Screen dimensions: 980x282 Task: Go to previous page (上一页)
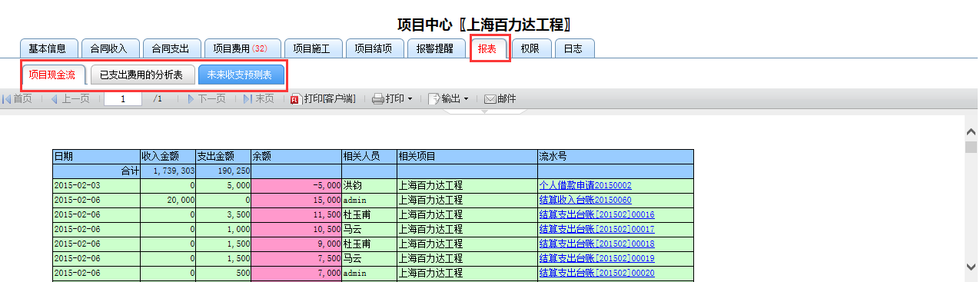pos(69,98)
